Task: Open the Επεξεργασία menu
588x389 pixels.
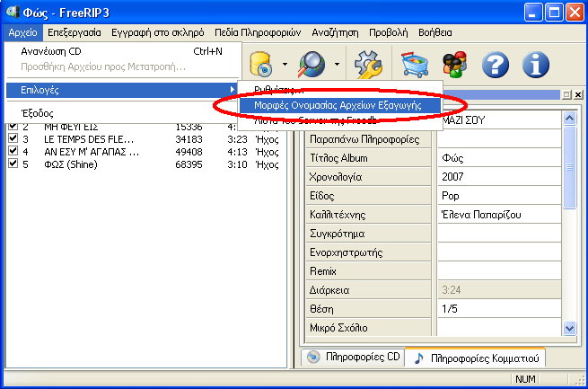Action: (x=75, y=32)
